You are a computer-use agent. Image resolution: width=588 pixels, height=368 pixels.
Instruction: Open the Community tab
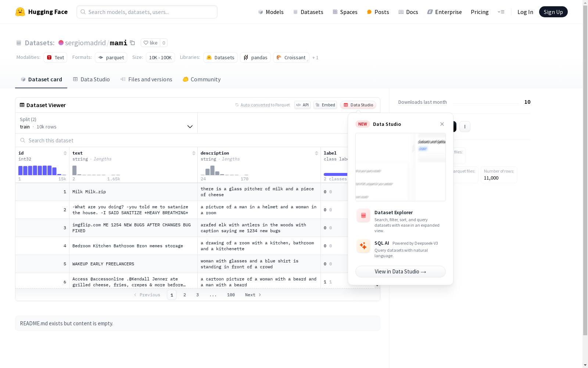pyautogui.click(x=202, y=79)
